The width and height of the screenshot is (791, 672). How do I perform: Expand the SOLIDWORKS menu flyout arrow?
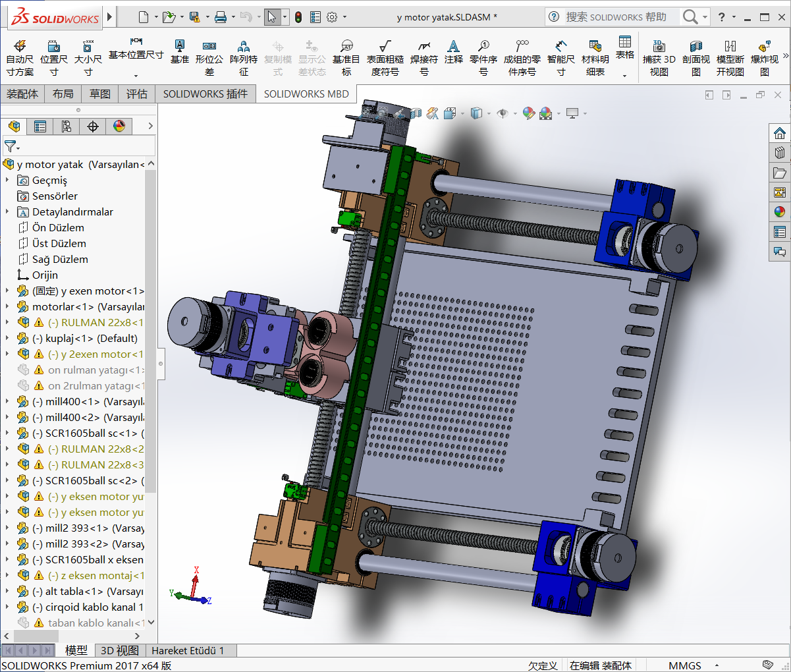[x=109, y=16]
